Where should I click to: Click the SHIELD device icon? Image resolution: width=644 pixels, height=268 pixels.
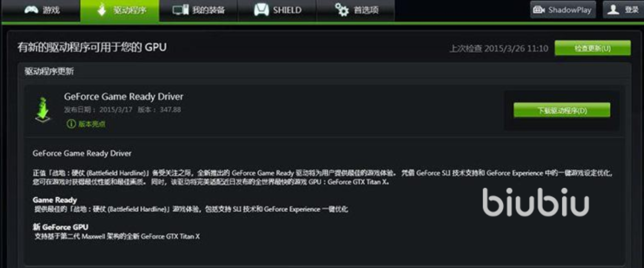[x=261, y=10]
